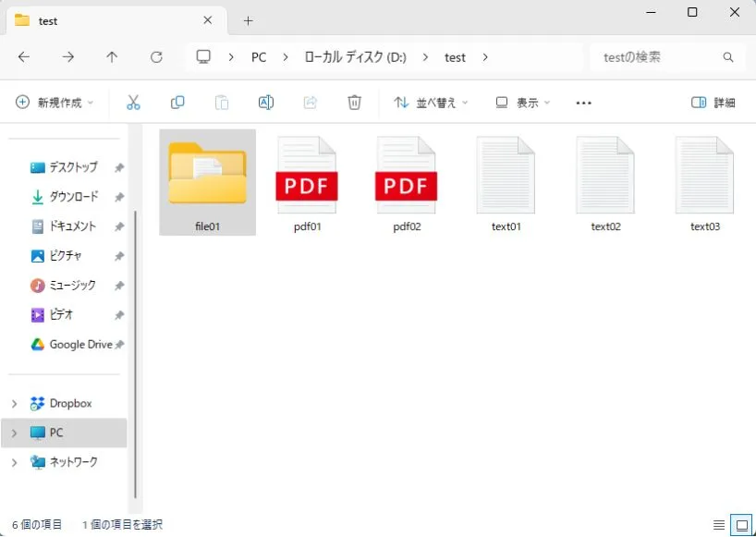Open a new tab with plus button

click(248, 20)
